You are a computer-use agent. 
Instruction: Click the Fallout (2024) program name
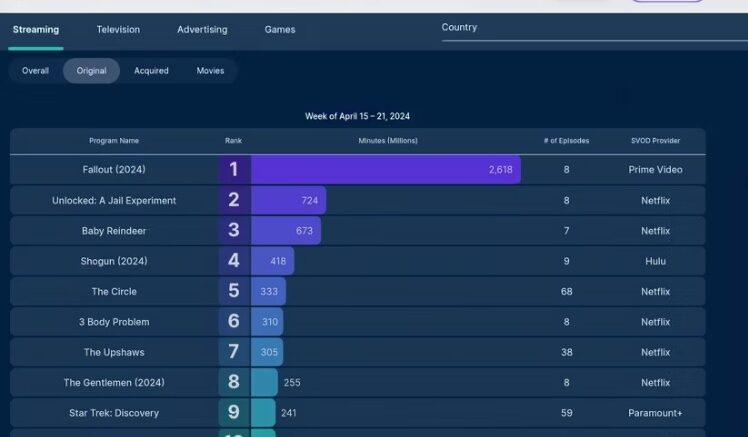pyautogui.click(x=114, y=170)
